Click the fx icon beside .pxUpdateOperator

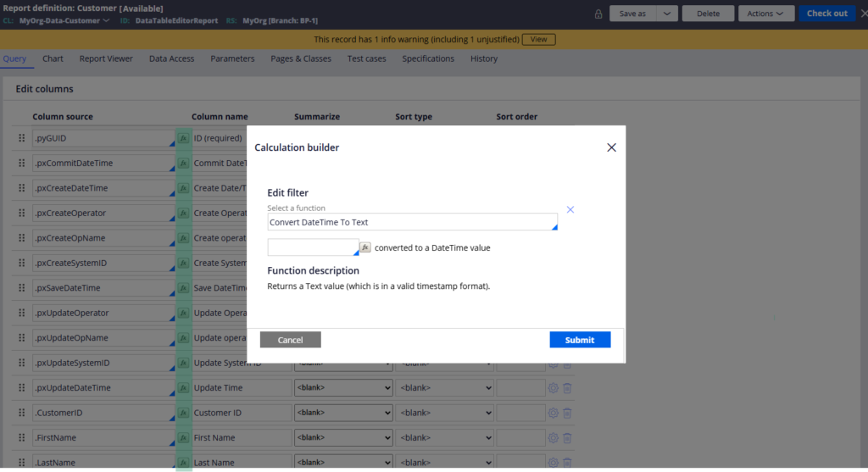183,313
